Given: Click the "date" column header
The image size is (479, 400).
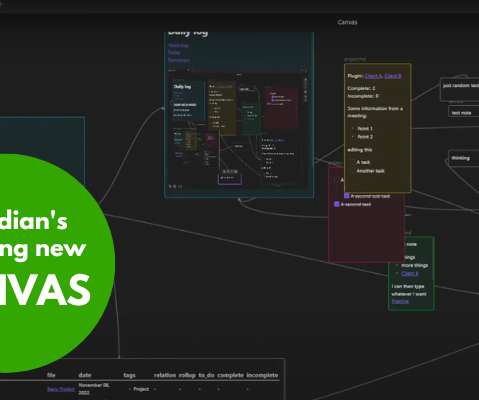Looking at the screenshot, I should tap(85, 375).
